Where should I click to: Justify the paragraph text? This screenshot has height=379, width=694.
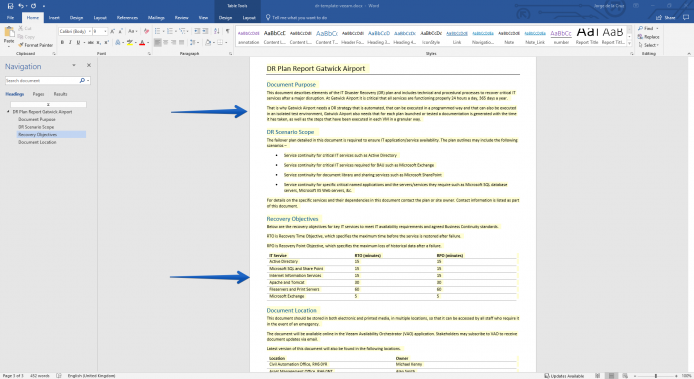[x=181, y=43]
